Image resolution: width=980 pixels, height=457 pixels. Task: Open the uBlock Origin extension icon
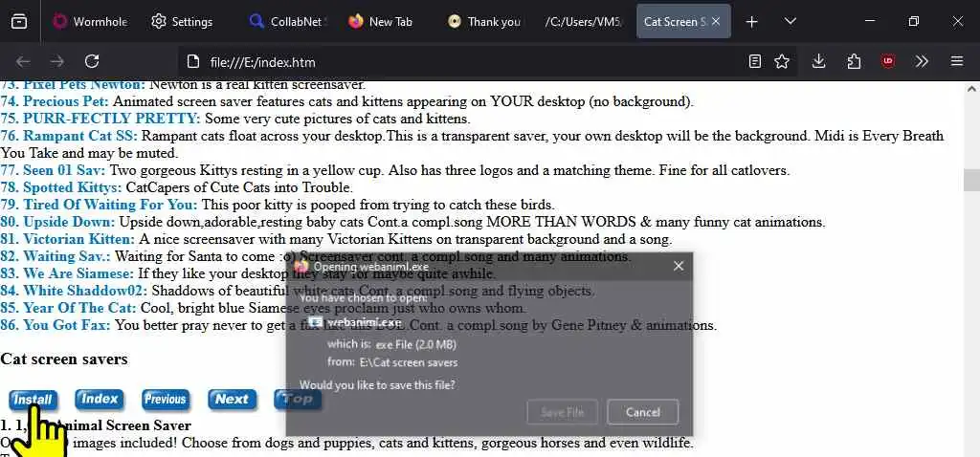[888, 61]
